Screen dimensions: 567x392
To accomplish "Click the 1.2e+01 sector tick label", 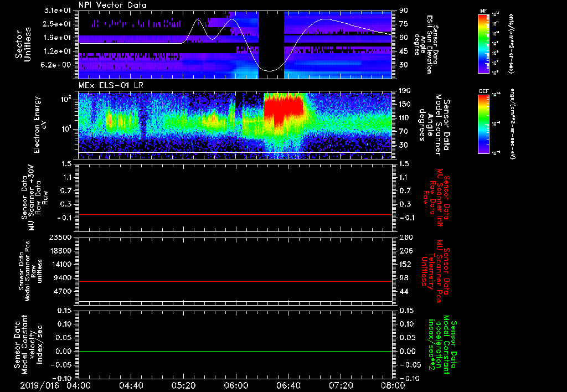I will click(57, 51).
